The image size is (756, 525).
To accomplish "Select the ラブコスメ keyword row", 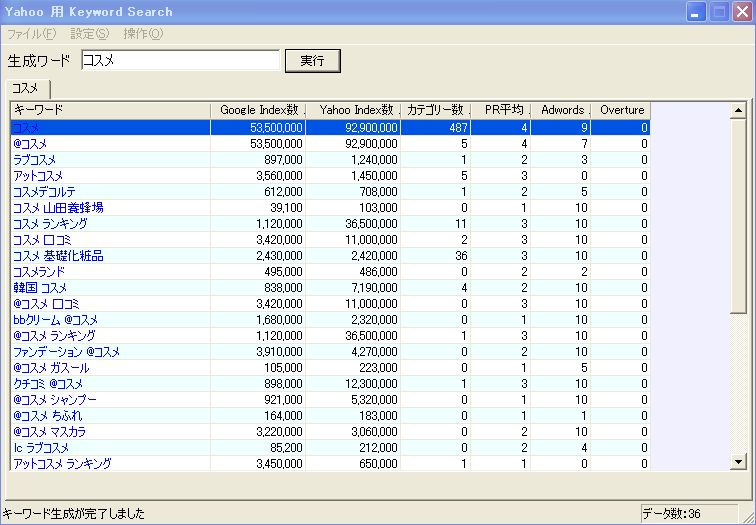I will 330,160.
